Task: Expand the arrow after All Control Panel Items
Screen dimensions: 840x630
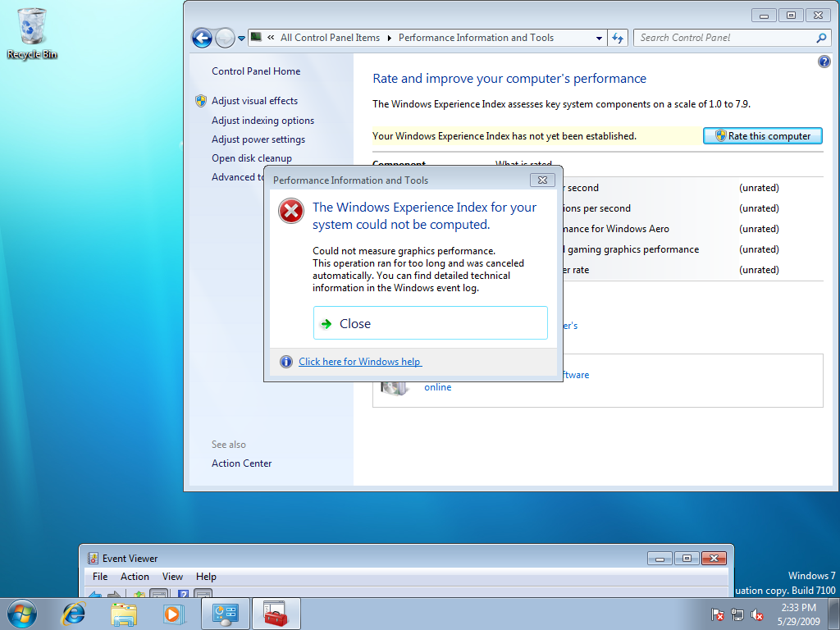Action: coord(389,38)
